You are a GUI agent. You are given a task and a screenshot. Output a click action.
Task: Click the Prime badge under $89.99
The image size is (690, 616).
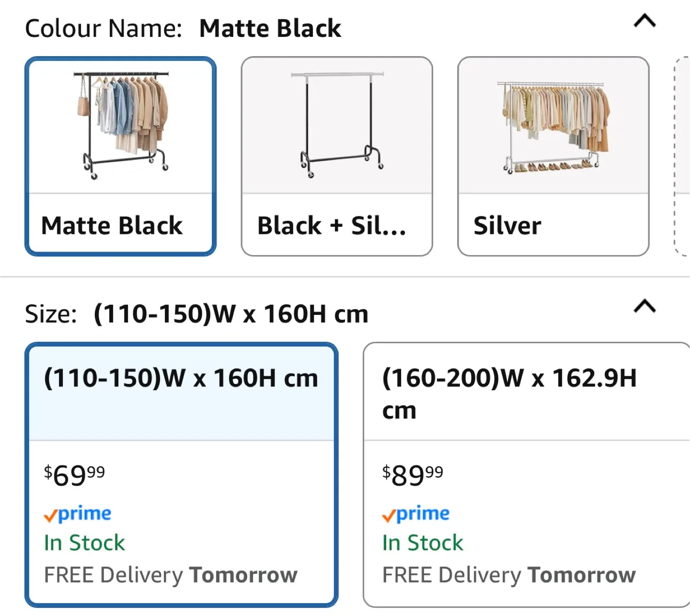click(x=415, y=513)
